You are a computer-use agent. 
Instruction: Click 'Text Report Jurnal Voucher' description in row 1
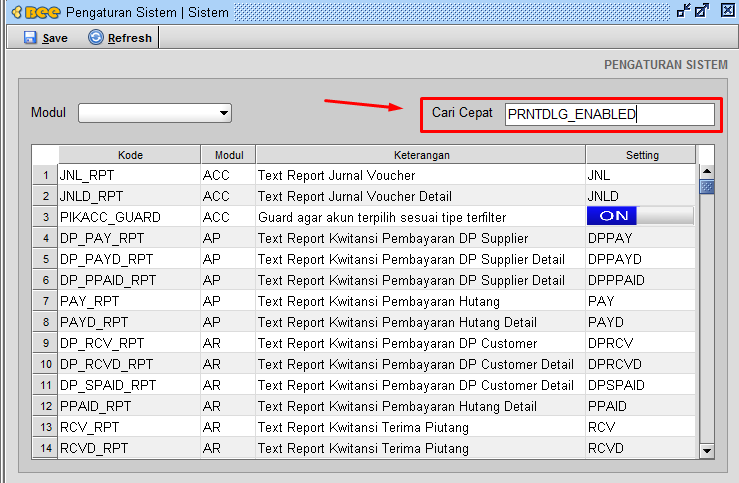click(336, 175)
